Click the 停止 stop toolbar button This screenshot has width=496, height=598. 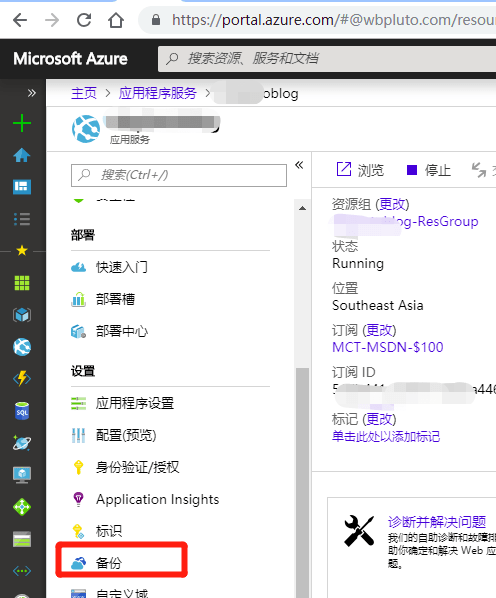click(x=429, y=170)
